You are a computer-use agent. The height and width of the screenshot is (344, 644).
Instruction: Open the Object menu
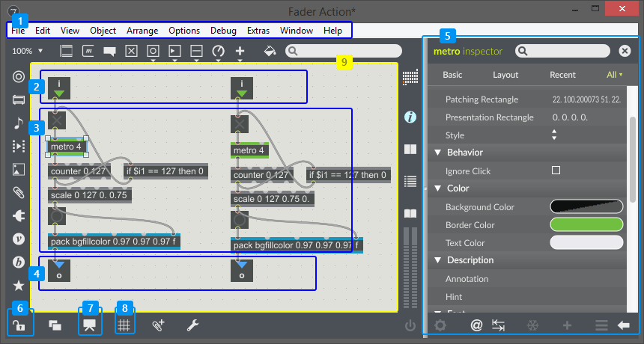coord(103,31)
